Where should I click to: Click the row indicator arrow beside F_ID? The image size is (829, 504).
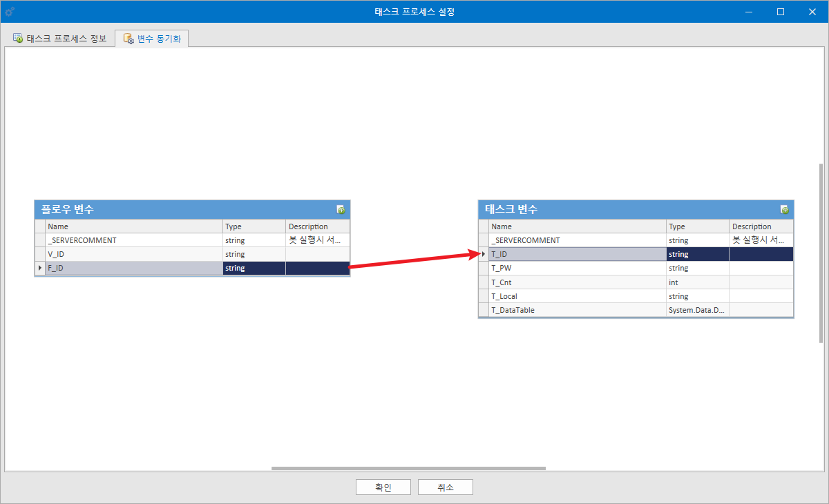(40, 268)
